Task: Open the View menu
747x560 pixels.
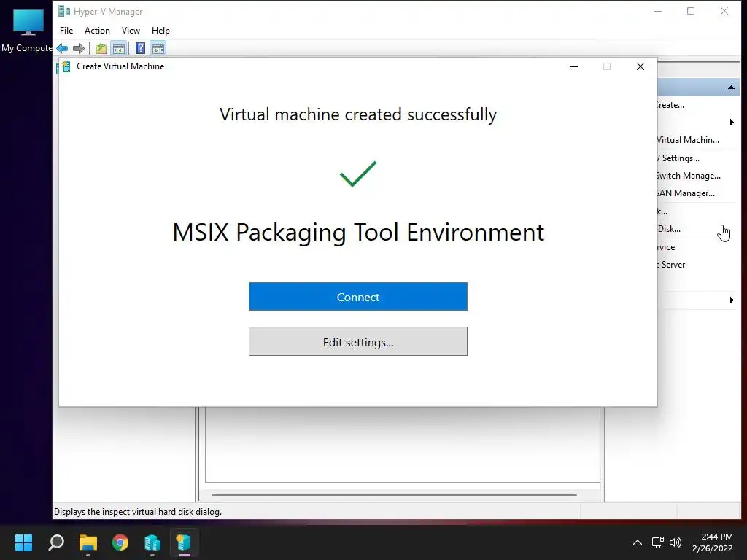Action: click(131, 31)
